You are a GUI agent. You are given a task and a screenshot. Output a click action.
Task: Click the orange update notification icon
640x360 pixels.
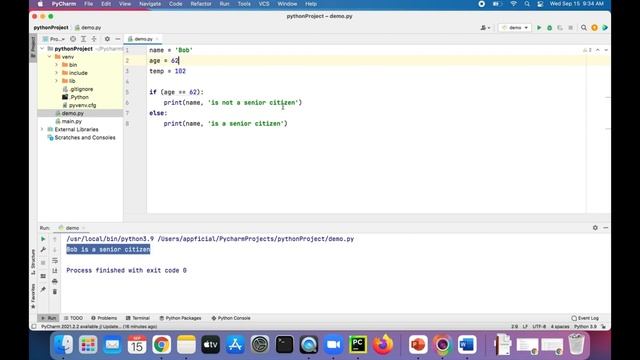tap(594, 28)
